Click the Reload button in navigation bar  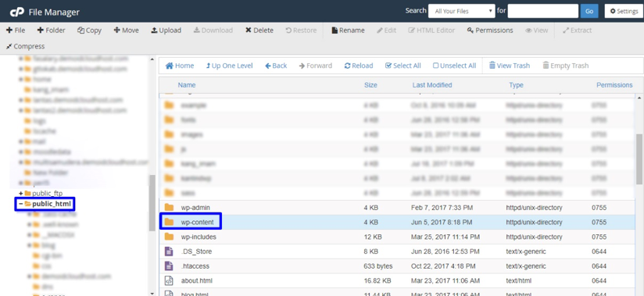[359, 66]
